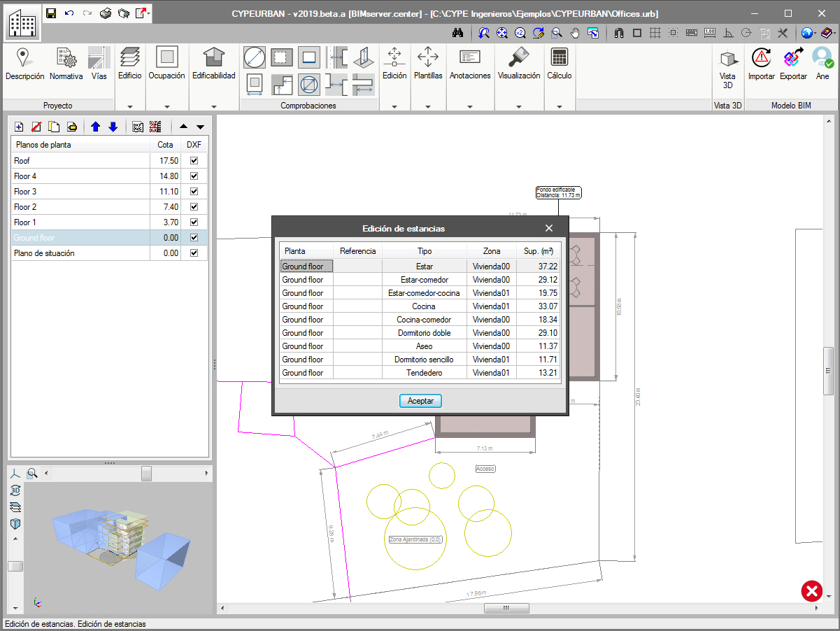The height and width of the screenshot is (631, 840).
Task: Click the Referencia column header
Action: pyautogui.click(x=357, y=251)
